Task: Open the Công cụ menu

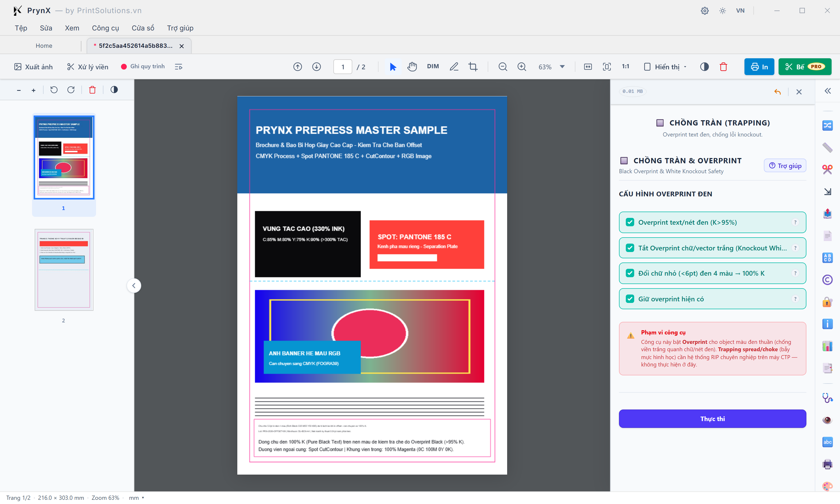Action: [105, 28]
